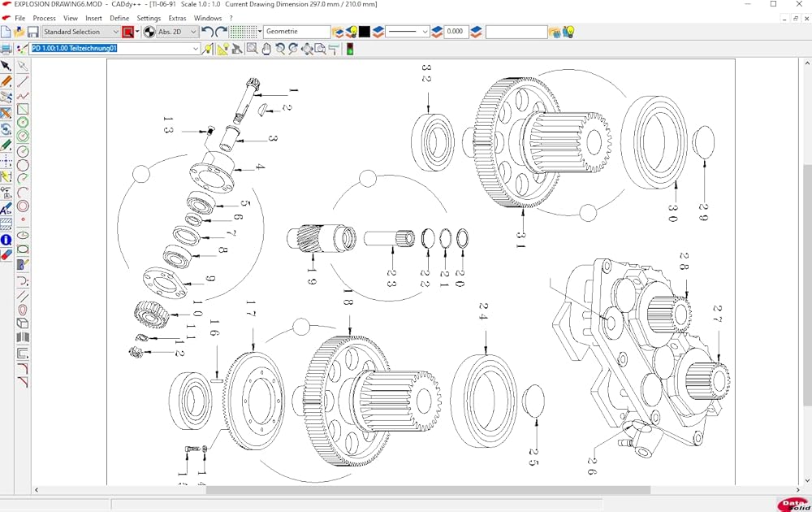Image resolution: width=812 pixels, height=512 pixels.
Task: Open the Process menu
Action: point(44,18)
